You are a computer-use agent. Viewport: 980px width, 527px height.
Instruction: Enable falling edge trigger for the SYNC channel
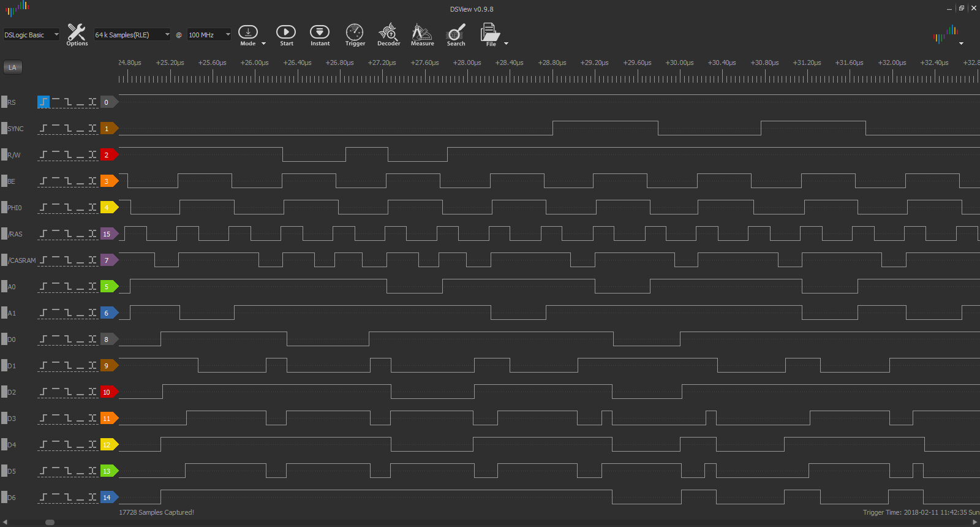coord(68,129)
